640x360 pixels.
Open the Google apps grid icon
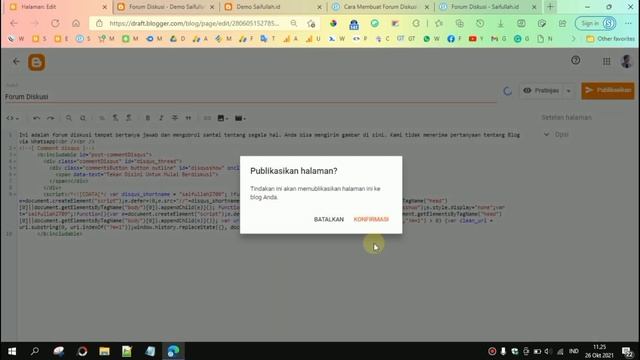(607, 61)
